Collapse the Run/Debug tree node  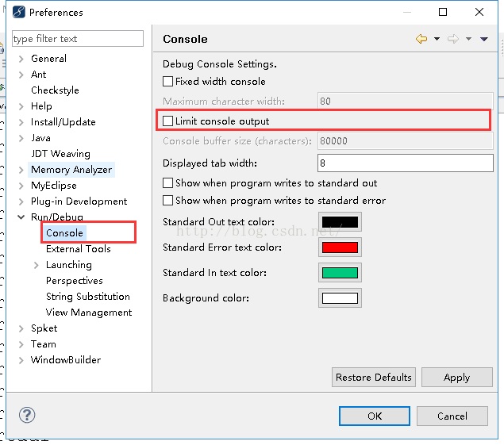[x=21, y=217]
